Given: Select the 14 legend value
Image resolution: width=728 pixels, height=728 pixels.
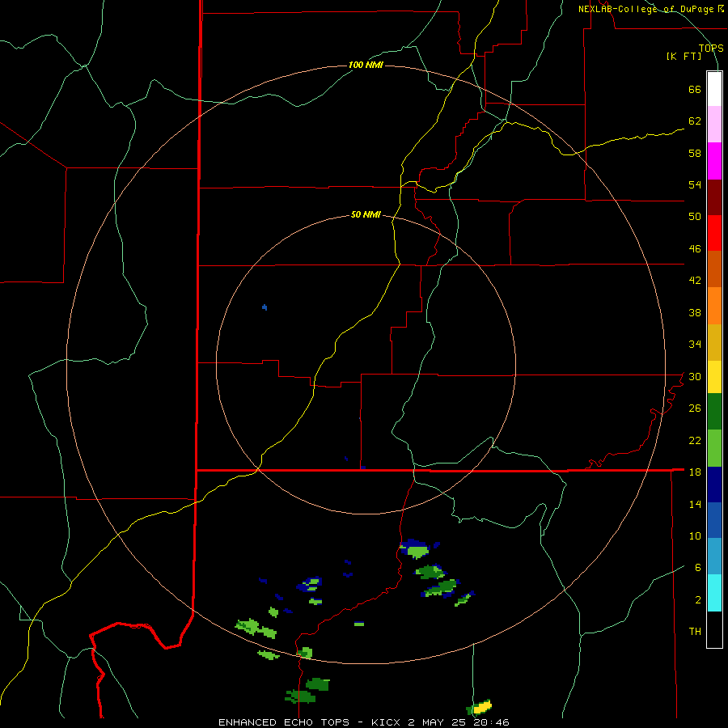Looking at the screenshot, I should click(x=695, y=504).
